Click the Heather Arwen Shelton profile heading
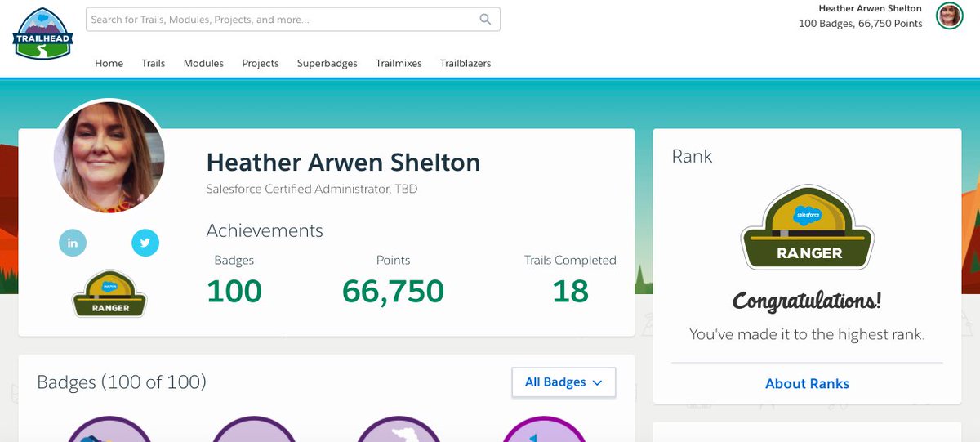 (x=343, y=162)
